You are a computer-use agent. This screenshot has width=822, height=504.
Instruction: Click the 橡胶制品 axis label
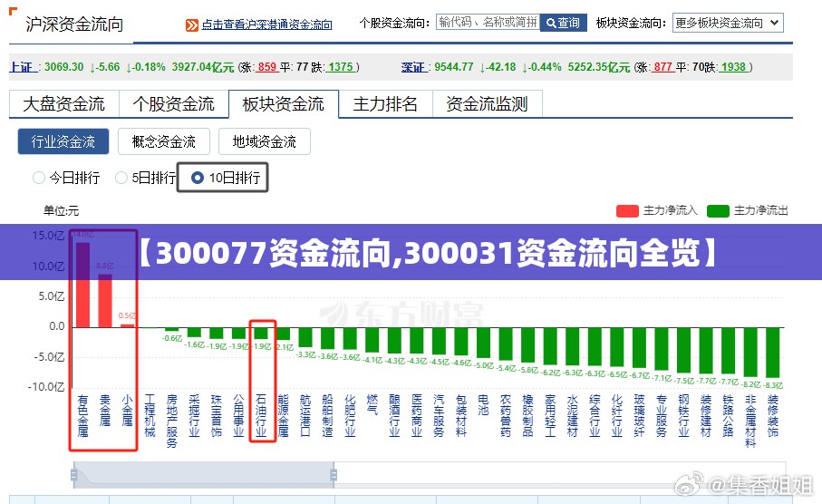point(527,416)
